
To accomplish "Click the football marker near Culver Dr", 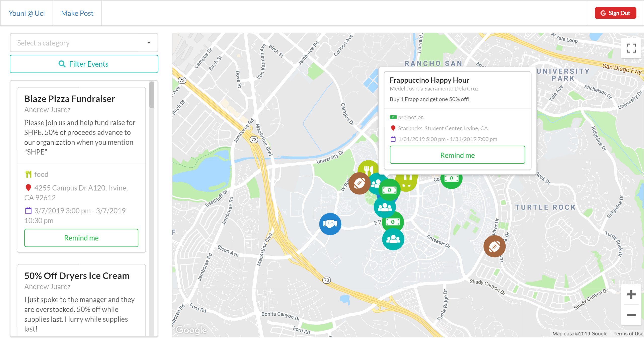I will 494,246.
